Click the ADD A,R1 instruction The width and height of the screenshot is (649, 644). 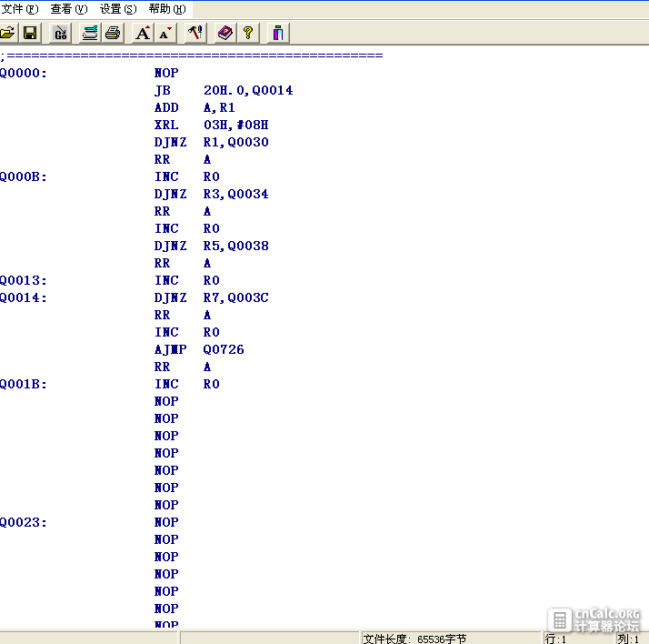pyautogui.click(x=195, y=107)
